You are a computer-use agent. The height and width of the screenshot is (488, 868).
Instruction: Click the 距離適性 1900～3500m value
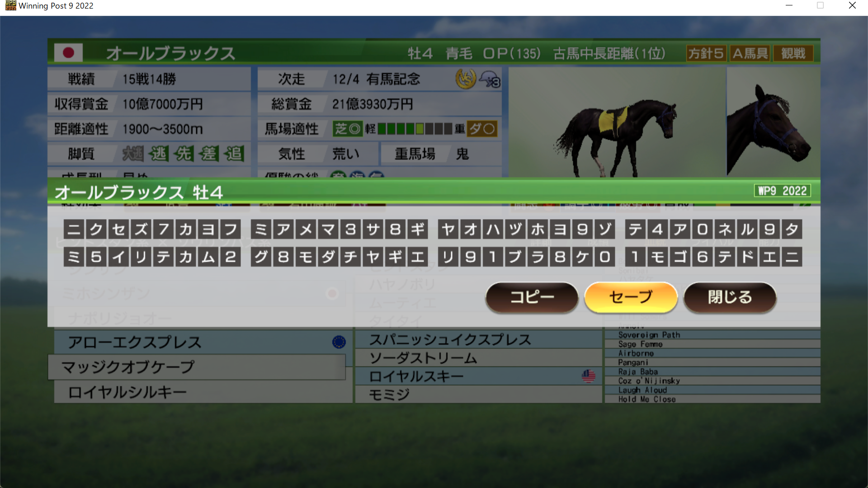163,129
